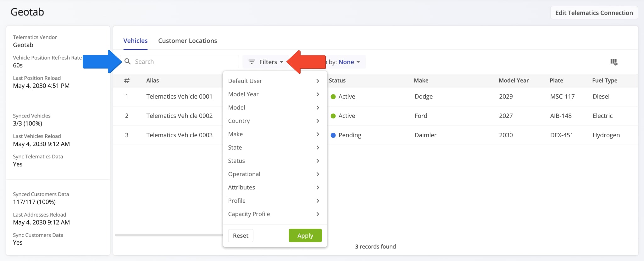The width and height of the screenshot is (644, 261).
Task: Click Edit Telematics Connection button
Action: coord(594,13)
